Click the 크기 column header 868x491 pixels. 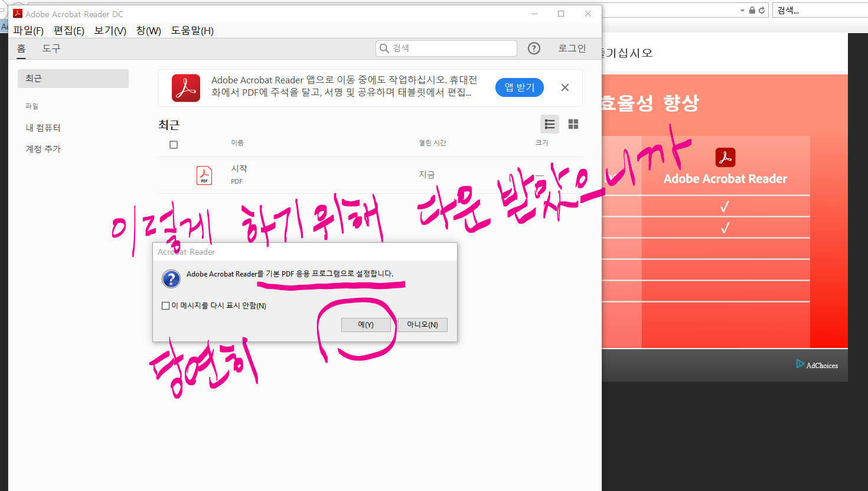tap(542, 143)
